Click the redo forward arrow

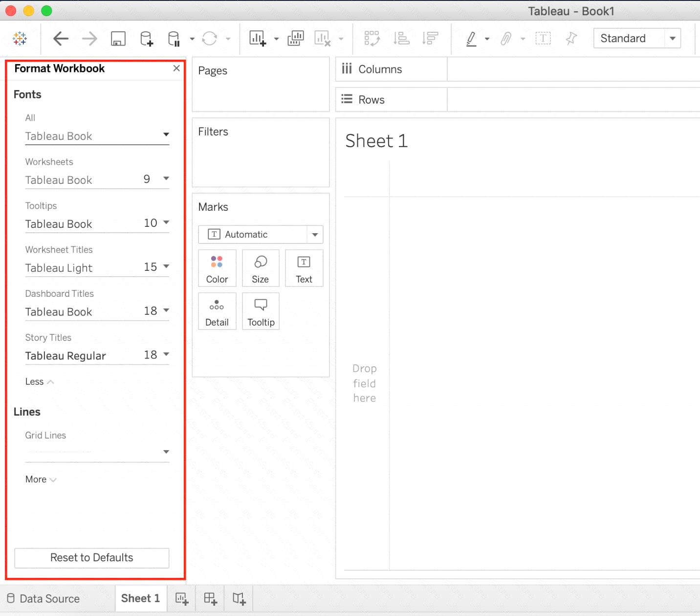pyautogui.click(x=89, y=38)
